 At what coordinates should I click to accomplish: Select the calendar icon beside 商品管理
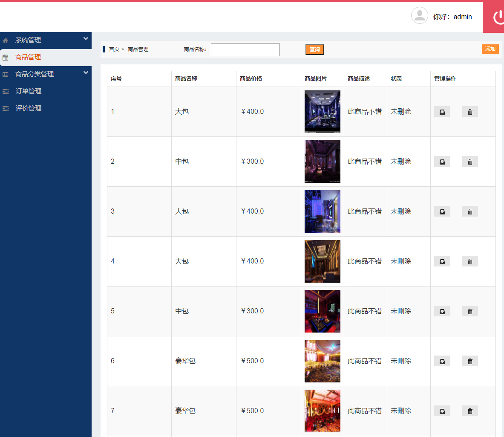click(x=6, y=57)
